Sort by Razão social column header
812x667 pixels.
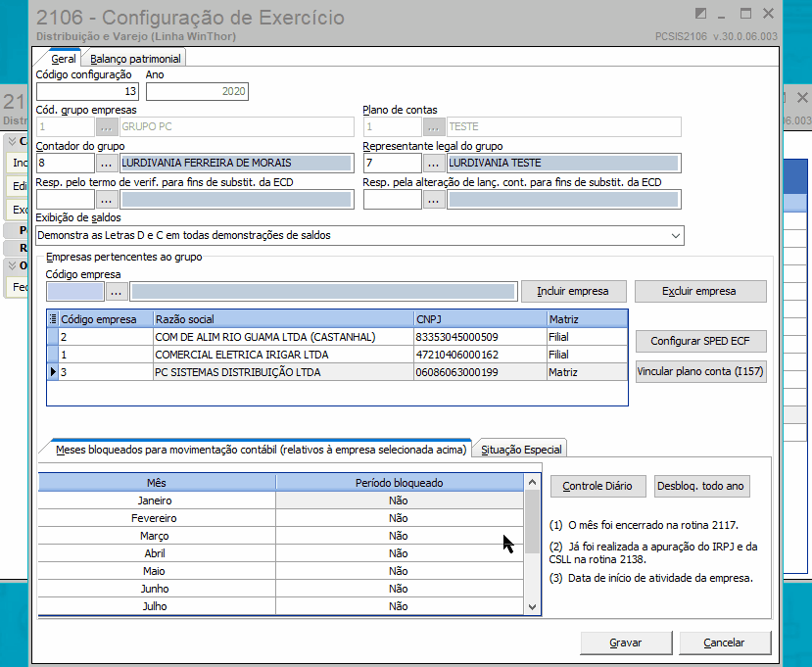point(283,319)
